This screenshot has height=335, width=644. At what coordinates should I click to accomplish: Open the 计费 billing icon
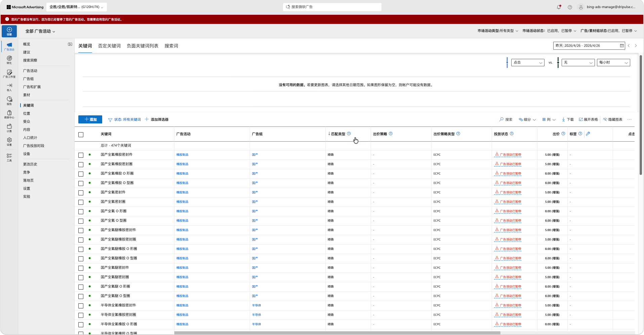[9, 128]
